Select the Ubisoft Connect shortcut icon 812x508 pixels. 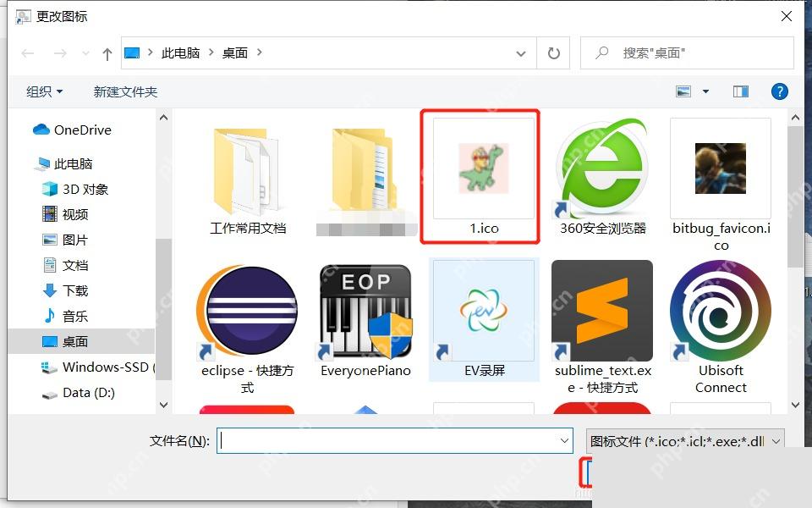[721, 311]
